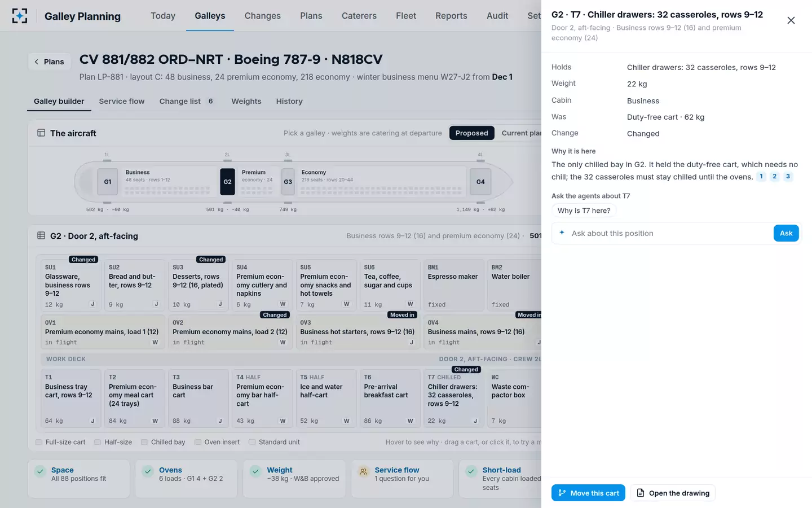Open the Caterers nav item

tap(359, 16)
